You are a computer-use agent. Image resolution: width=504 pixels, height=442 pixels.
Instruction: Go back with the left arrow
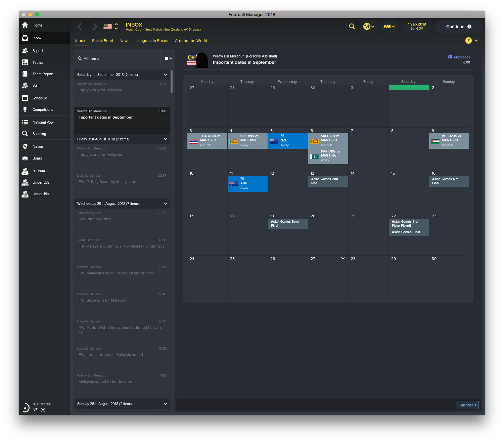(80, 27)
